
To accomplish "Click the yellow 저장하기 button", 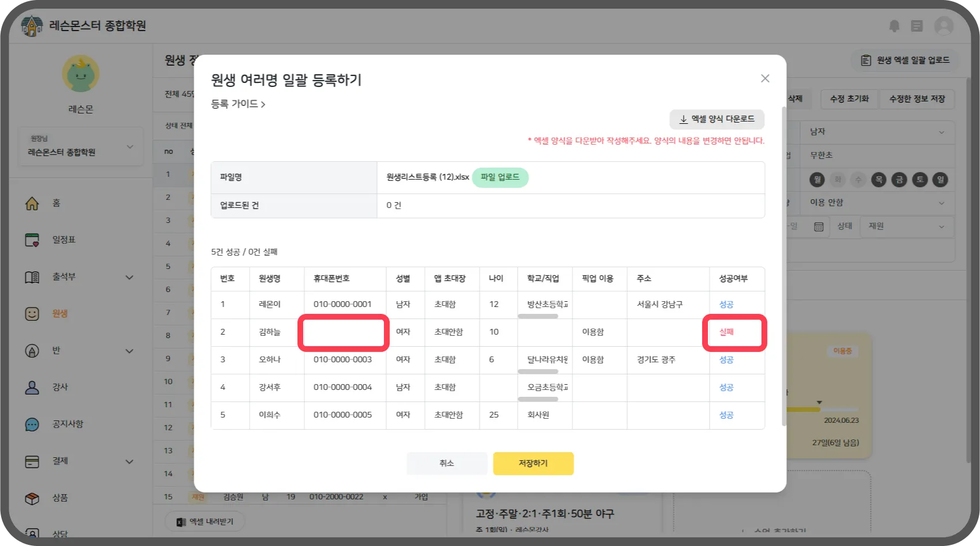I will tap(533, 464).
